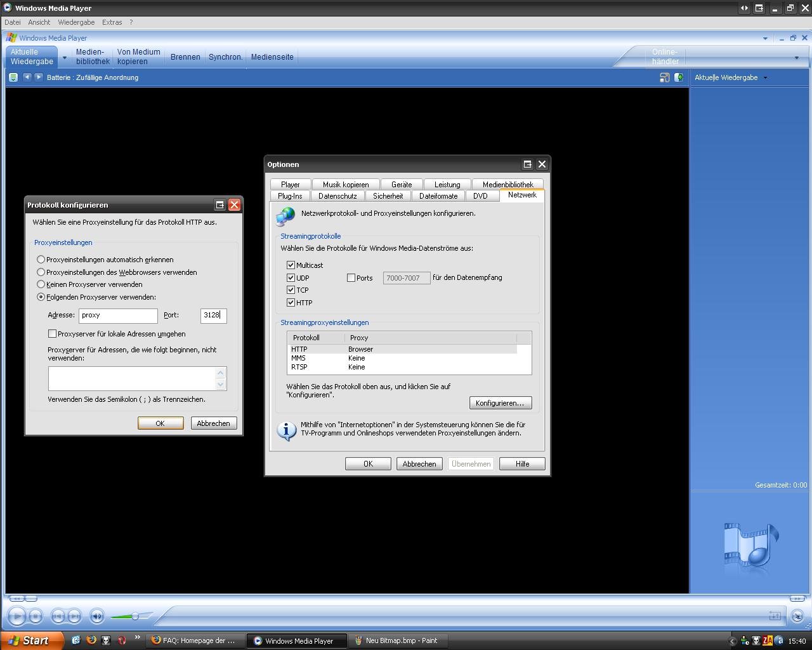
Task: Uncheck the Multicast protocol checkbox
Action: click(x=291, y=265)
